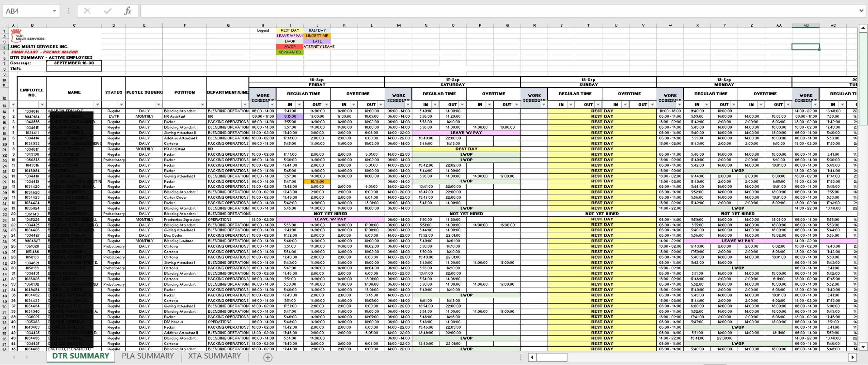The image size is (868, 365).
Task: Click the vertical scrollbar up arrow
Action: point(863,28)
